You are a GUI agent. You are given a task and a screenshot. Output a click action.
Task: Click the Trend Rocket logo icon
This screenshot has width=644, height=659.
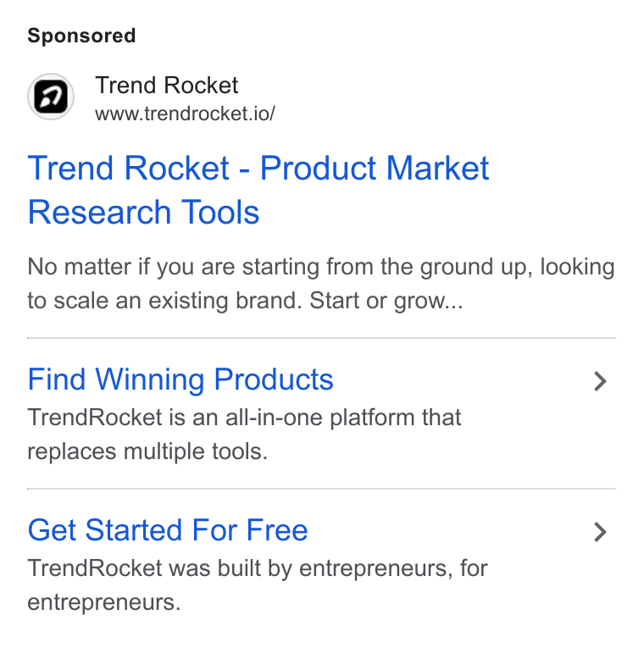click(x=51, y=97)
